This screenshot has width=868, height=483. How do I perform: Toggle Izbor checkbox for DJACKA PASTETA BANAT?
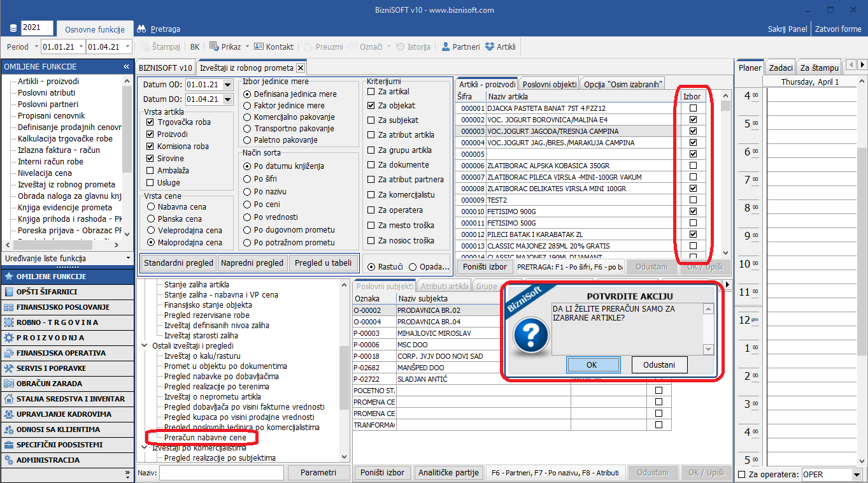pos(694,108)
